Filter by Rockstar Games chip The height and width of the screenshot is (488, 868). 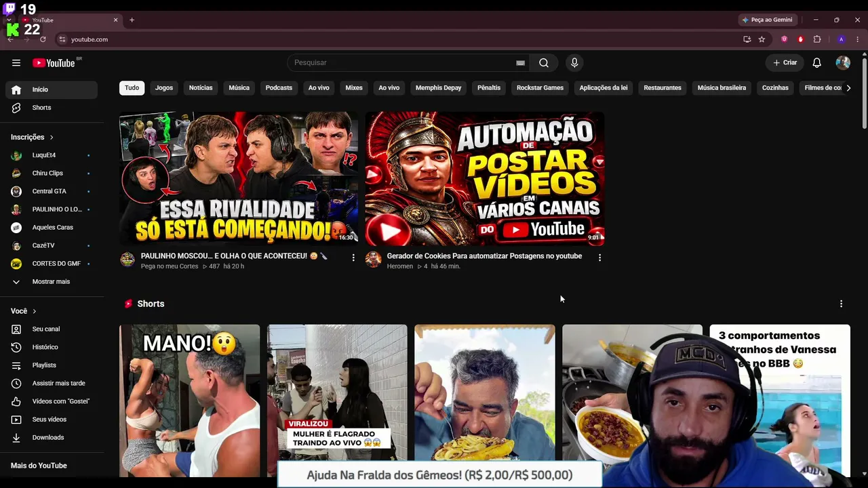click(x=540, y=88)
